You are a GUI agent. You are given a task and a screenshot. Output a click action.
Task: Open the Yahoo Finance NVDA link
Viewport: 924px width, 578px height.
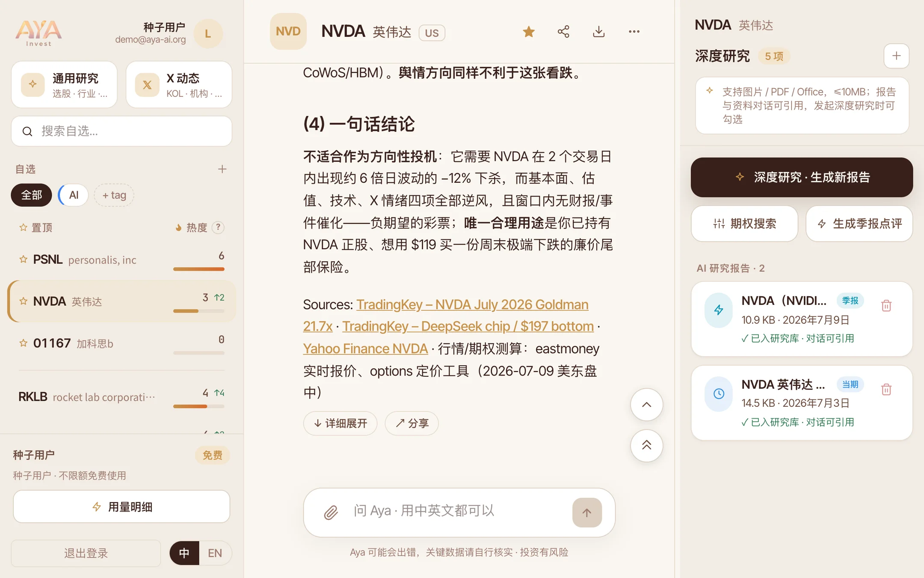[x=365, y=349]
